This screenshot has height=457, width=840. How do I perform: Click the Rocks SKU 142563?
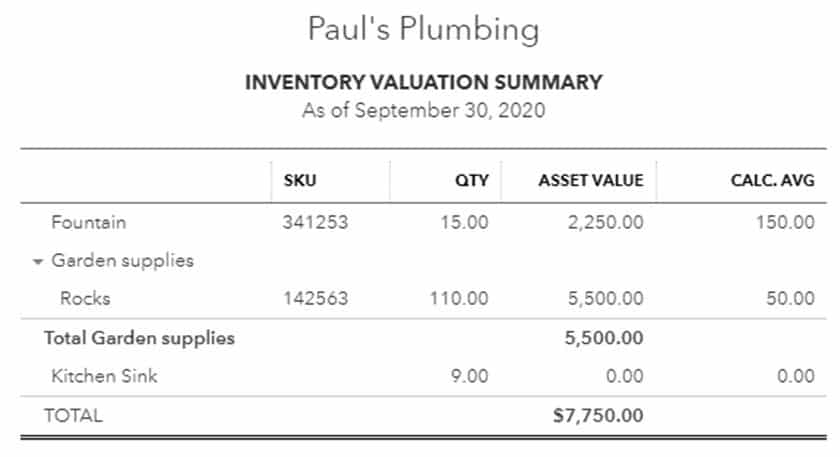(x=316, y=298)
